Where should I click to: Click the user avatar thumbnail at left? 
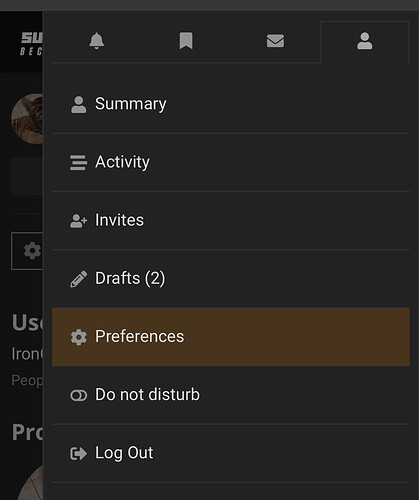pyautogui.click(x=27, y=119)
